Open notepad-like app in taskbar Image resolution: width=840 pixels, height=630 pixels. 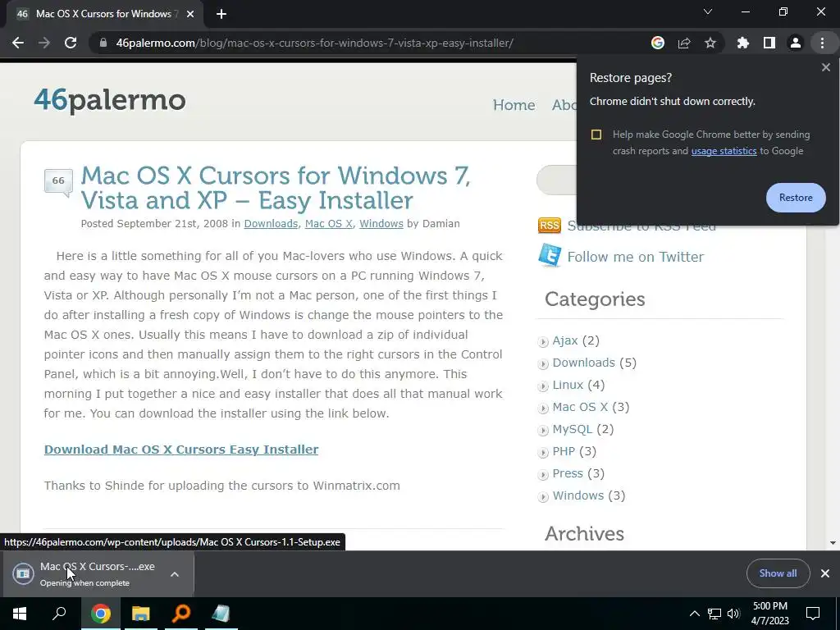pyautogui.click(x=221, y=614)
